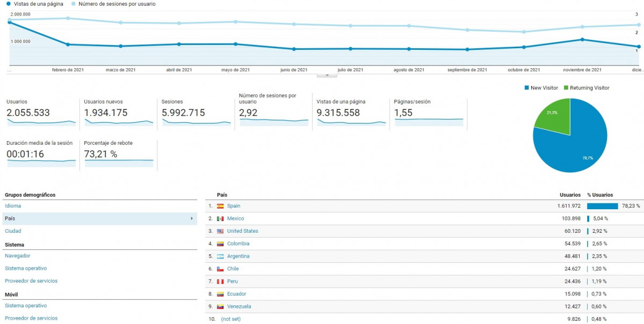Open the Navegador system report
Viewport: 644px width, 324px height.
click(x=18, y=255)
